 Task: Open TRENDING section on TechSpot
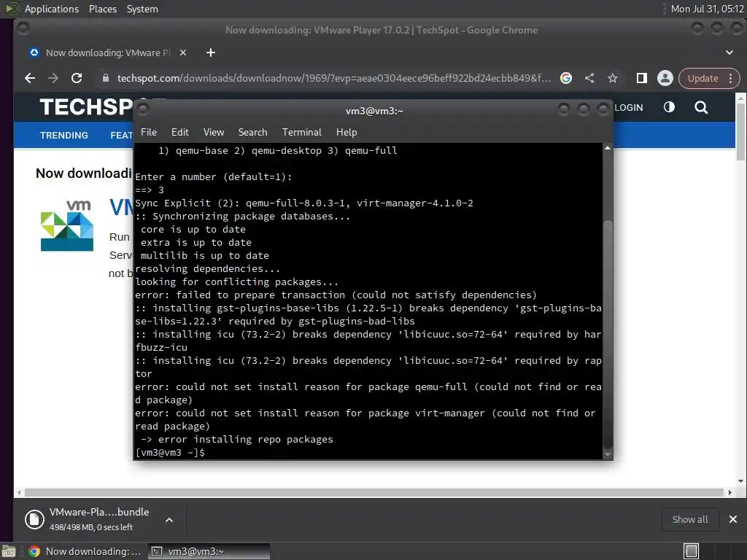tap(64, 135)
